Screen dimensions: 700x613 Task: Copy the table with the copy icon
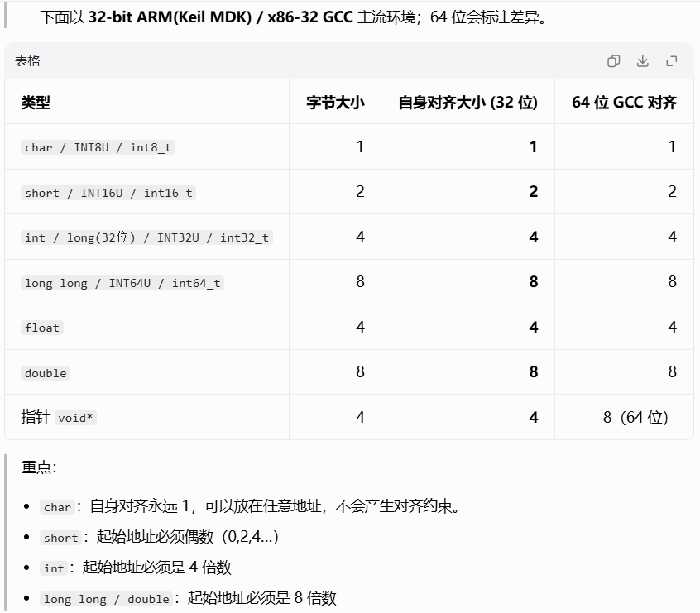(613, 60)
